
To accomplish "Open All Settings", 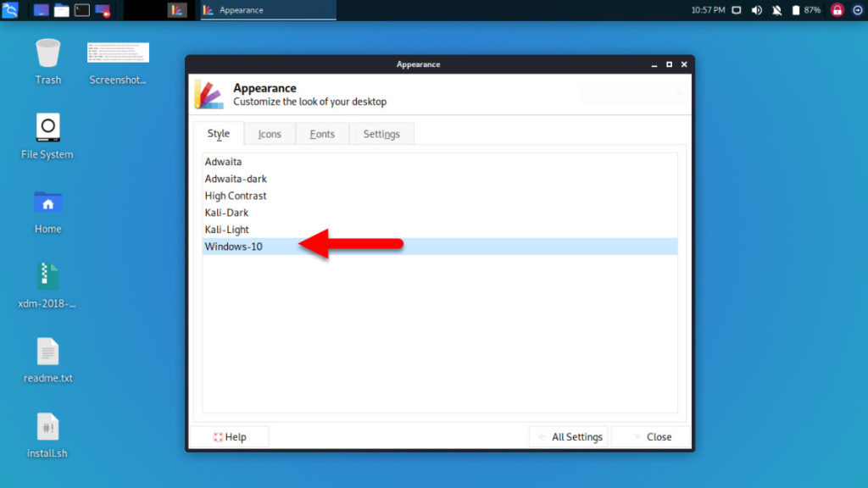I will [x=569, y=436].
